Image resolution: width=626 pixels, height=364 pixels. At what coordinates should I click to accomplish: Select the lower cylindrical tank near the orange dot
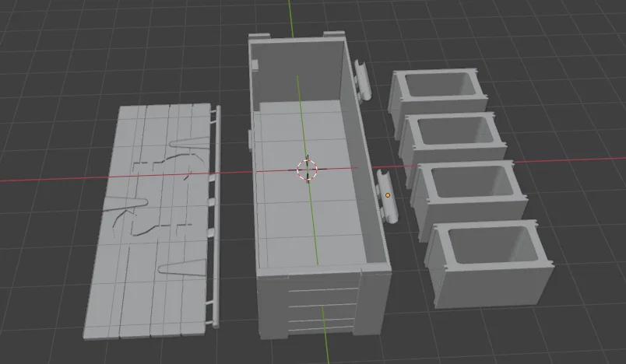coord(387,197)
